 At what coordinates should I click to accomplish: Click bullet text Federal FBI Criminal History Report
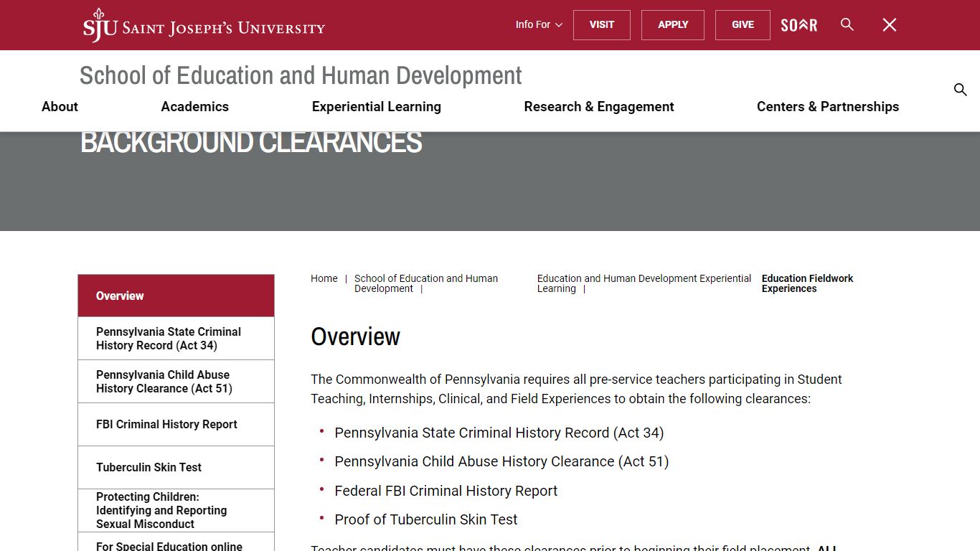pos(446,491)
